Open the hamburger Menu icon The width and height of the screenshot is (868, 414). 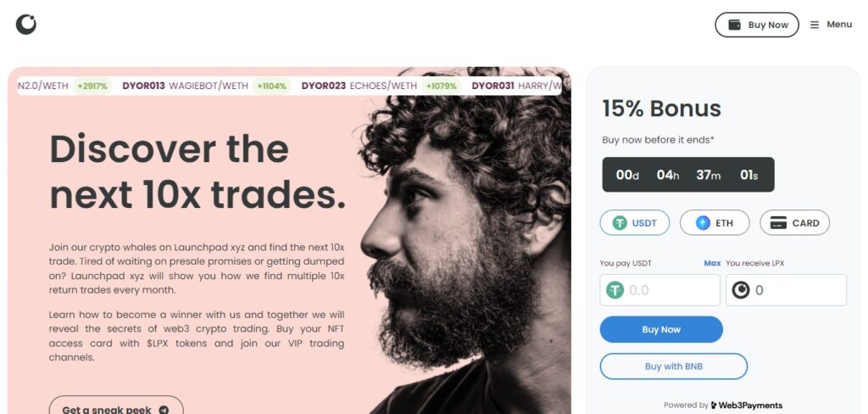coord(815,25)
